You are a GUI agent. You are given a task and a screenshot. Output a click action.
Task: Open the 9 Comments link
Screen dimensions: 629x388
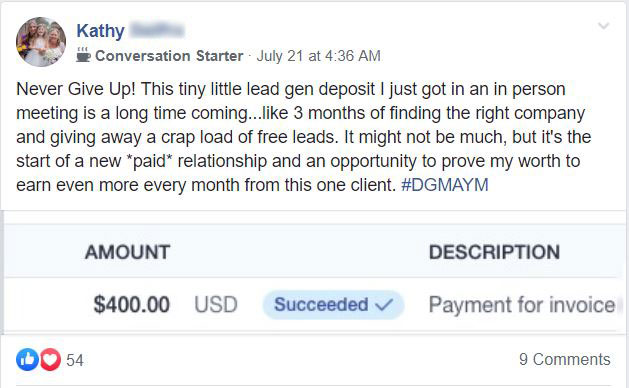point(565,359)
